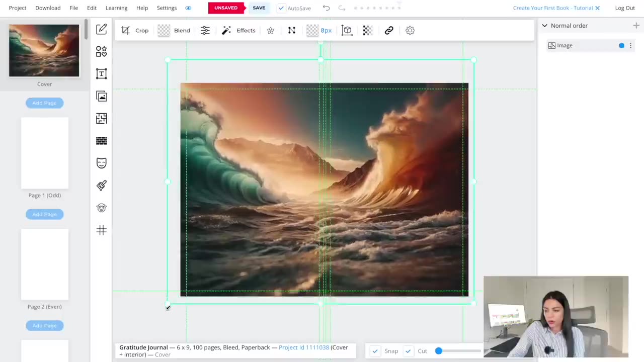The height and width of the screenshot is (362, 644).
Task: Select the brick pattern tool
Action: [x=102, y=141]
